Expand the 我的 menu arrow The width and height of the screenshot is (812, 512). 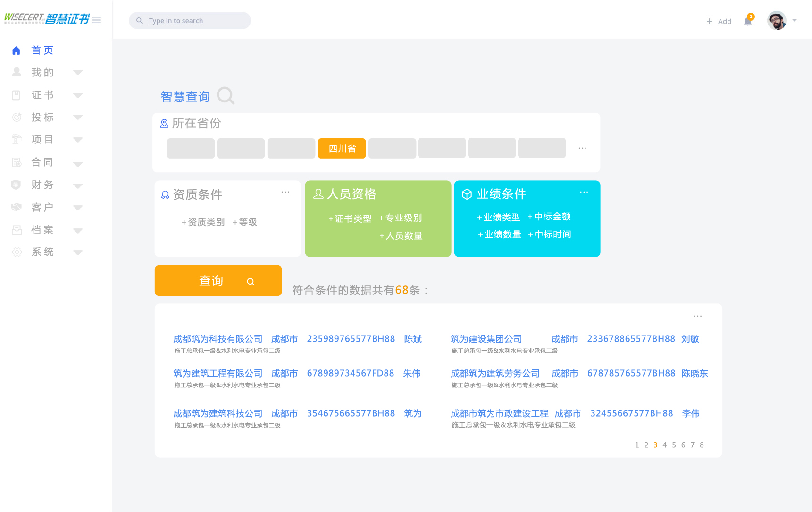78,72
